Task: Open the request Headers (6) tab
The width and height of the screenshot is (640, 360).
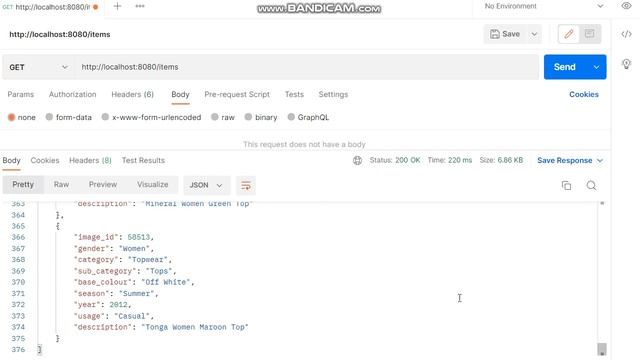Action: (133, 94)
